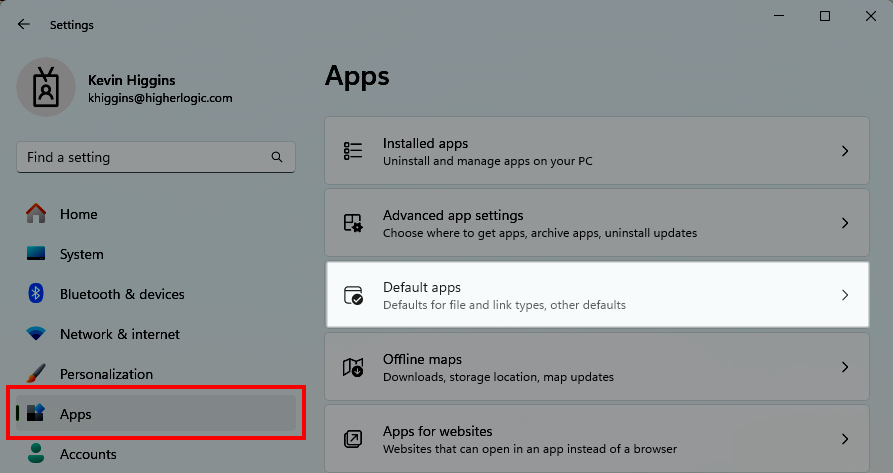
Task: Click the Accounts person icon
Action: (x=37, y=454)
